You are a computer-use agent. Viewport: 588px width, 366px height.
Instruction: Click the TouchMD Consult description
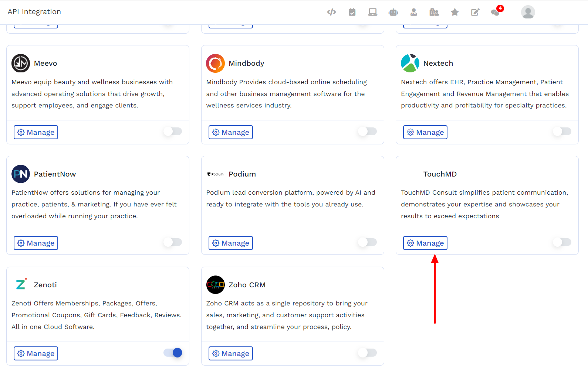[x=484, y=204]
